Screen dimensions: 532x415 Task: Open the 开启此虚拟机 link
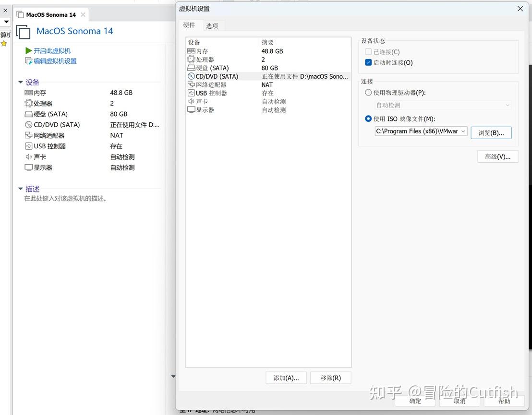click(x=52, y=50)
